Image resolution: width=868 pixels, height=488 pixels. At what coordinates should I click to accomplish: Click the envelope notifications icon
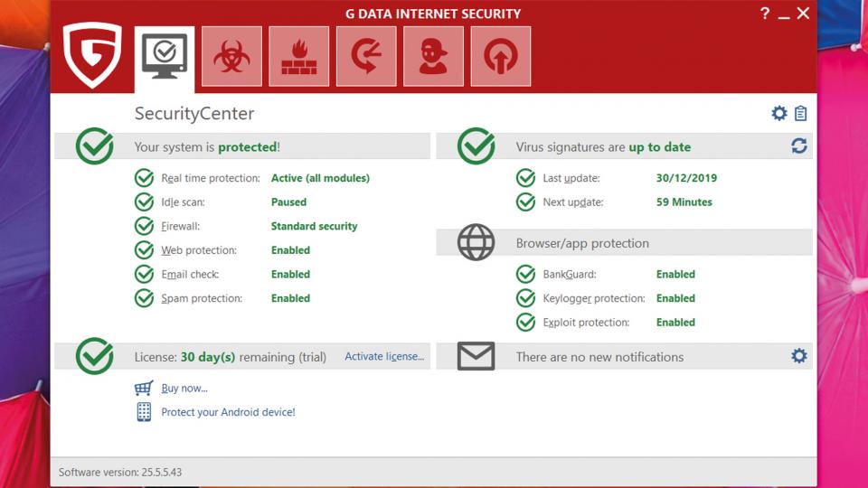[476, 356]
